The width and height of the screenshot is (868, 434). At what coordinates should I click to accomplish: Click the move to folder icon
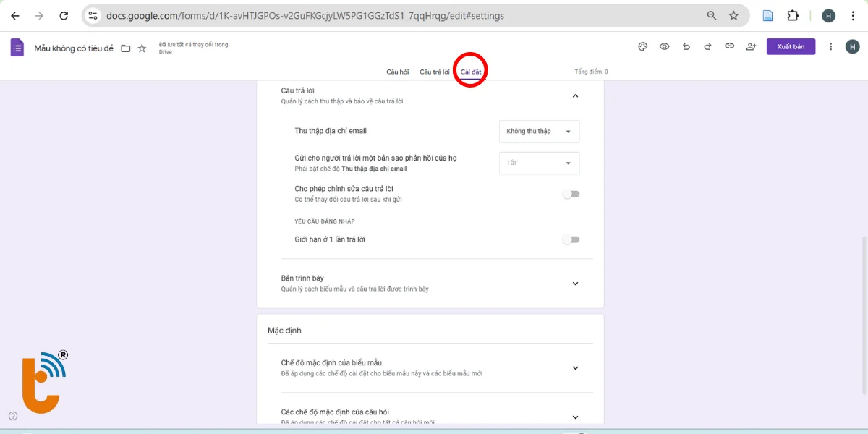126,48
